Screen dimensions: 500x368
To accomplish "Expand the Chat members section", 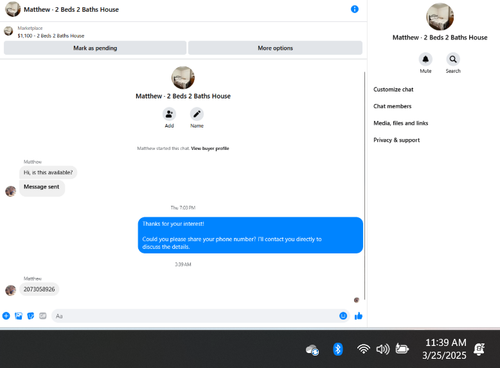I will [392, 106].
